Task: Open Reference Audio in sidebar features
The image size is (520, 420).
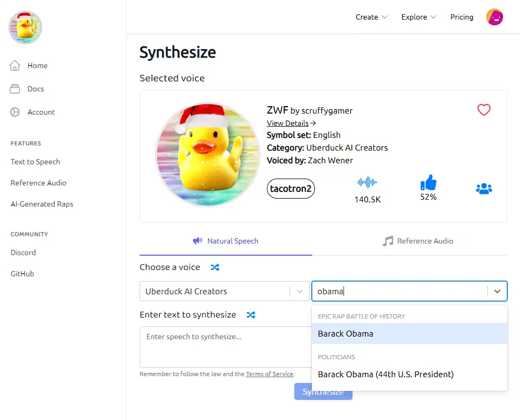Action: tap(39, 183)
